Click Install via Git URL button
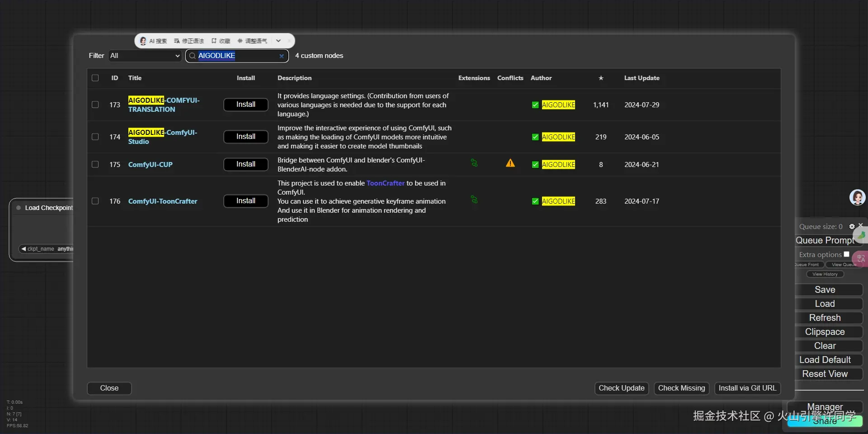The image size is (868, 434). pos(748,388)
